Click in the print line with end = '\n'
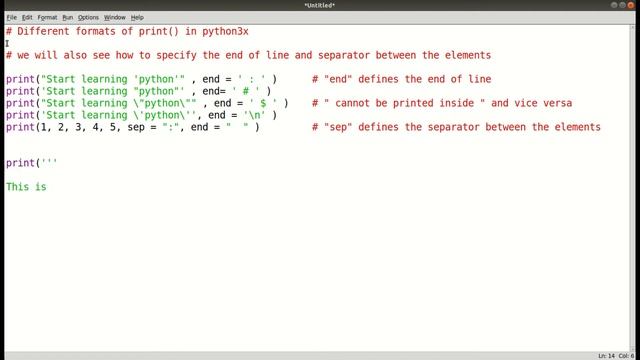Viewport: 640px width, 360px height. [141, 115]
